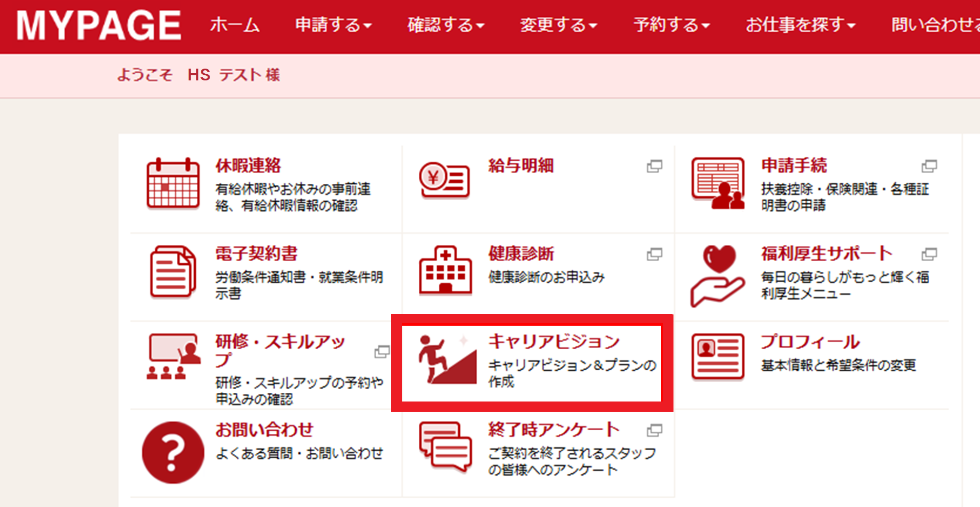Open the 休暇連絡 title link
This screenshot has height=507, width=980.
[248, 166]
